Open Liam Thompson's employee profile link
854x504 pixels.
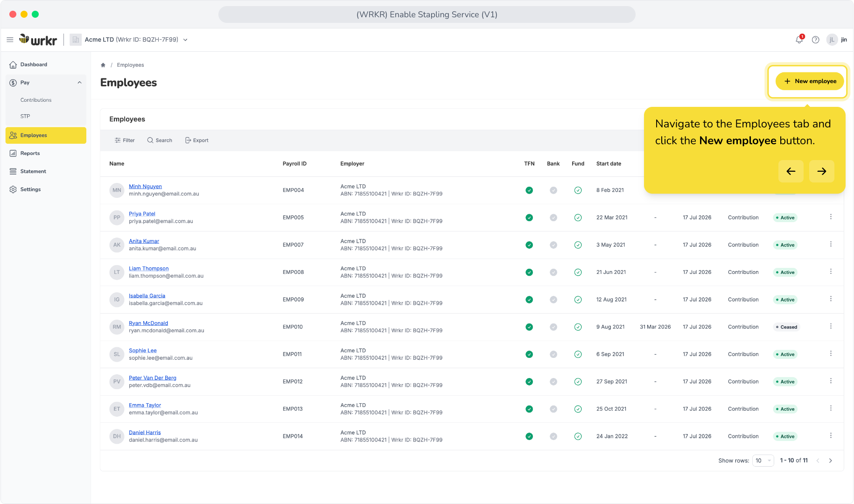coord(149,268)
